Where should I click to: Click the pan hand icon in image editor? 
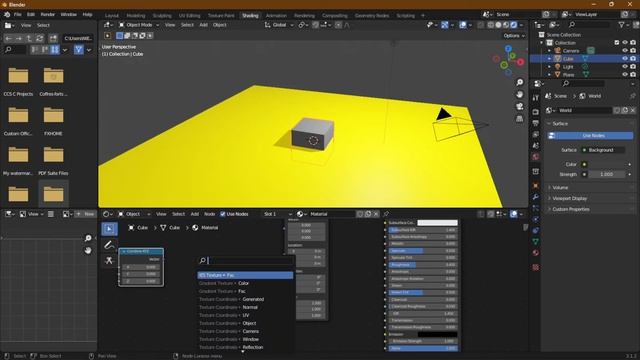coord(88,250)
